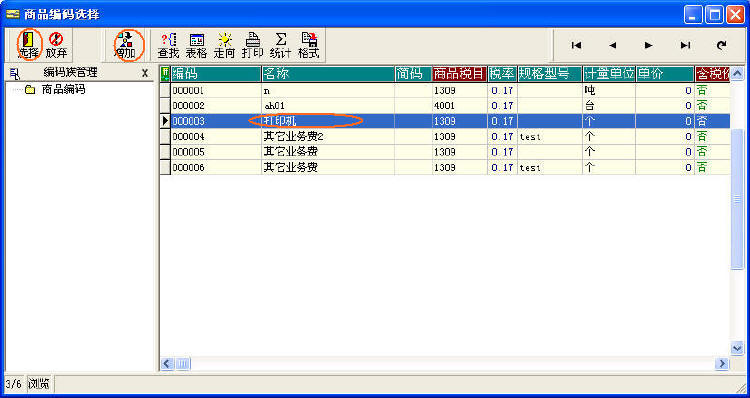The width and height of the screenshot is (750, 398).
Task: Click the 吨 unit cell
Action: click(609, 90)
